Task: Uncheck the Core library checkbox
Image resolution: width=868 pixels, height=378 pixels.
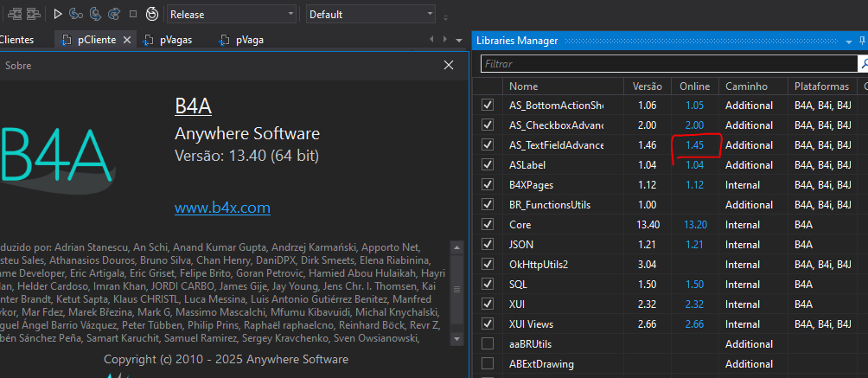Action: [x=487, y=225]
